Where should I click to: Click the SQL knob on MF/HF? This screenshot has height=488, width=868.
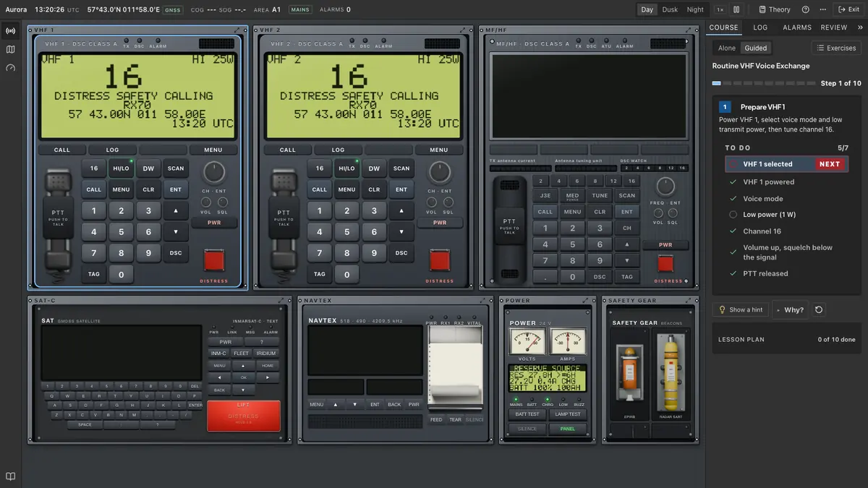(673, 213)
